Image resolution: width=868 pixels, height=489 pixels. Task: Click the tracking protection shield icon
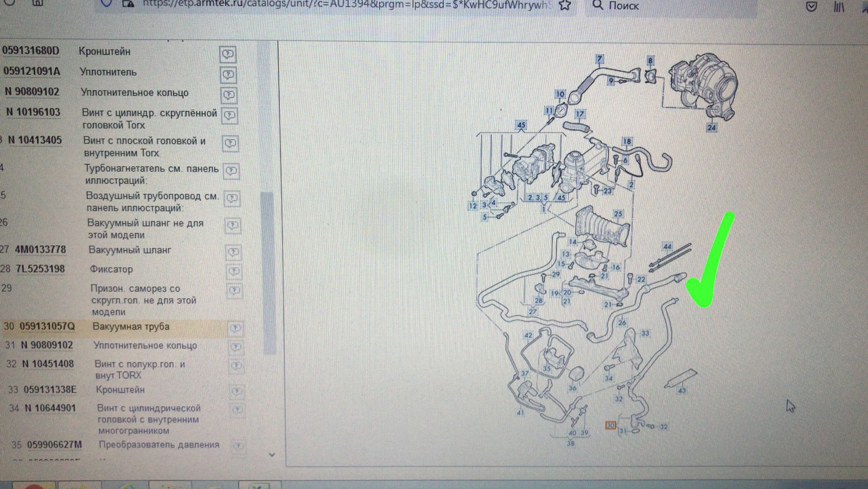[107, 4]
